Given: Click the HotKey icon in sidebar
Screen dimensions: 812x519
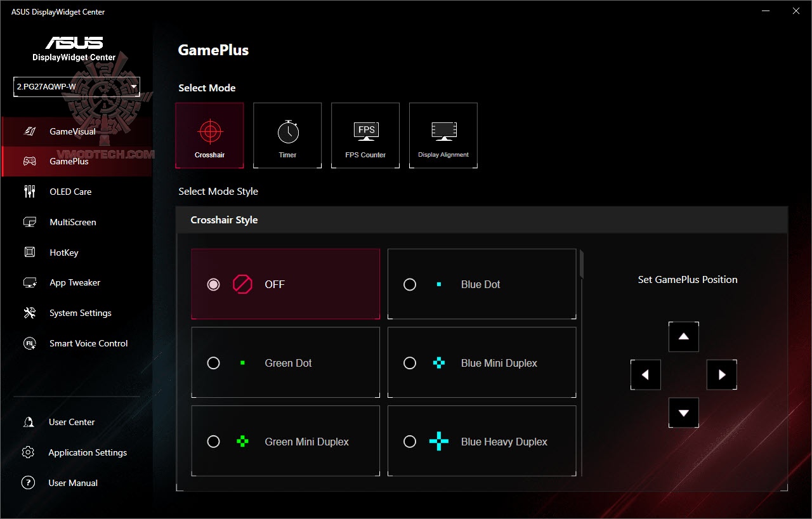Looking at the screenshot, I should pyautogui.click(x=30, y=253).
